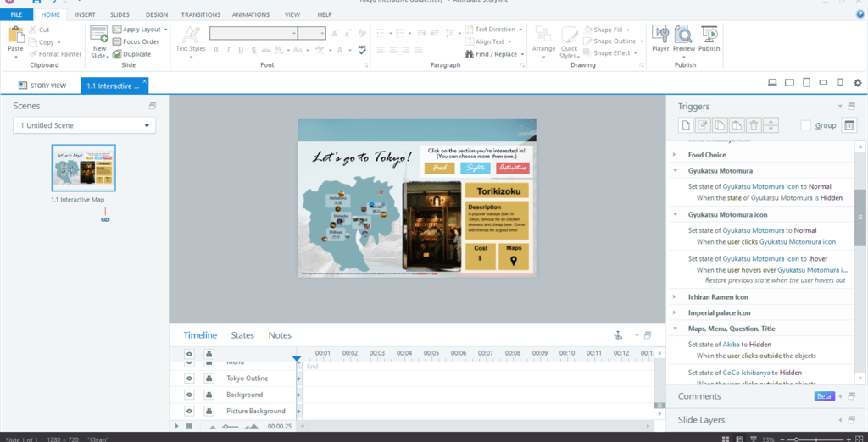Switch to the DESIGN ribbon tab
Image resolution: width=868 pixels, height=442 pixels.
(157, 14)
